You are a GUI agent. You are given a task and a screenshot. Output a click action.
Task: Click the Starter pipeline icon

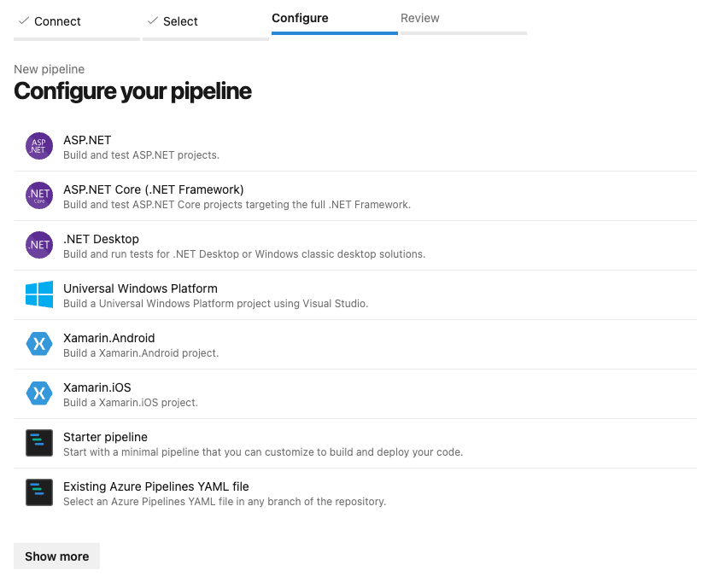(x=38, y=443)
